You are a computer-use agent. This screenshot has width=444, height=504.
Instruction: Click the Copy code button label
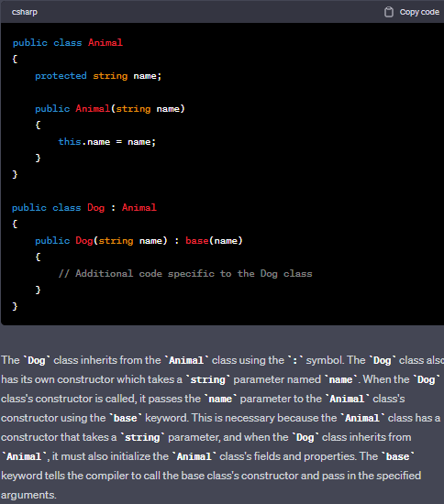coord(419,12)
